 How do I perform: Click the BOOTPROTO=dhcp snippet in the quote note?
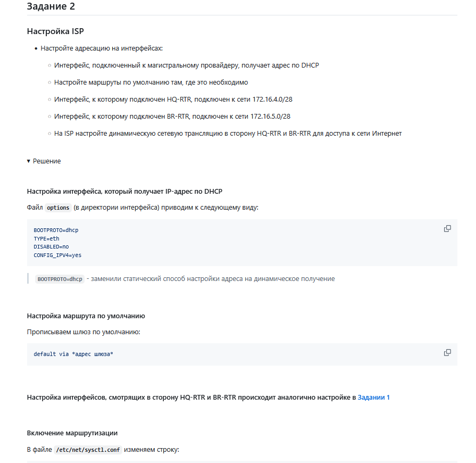[x=60, y=279]
